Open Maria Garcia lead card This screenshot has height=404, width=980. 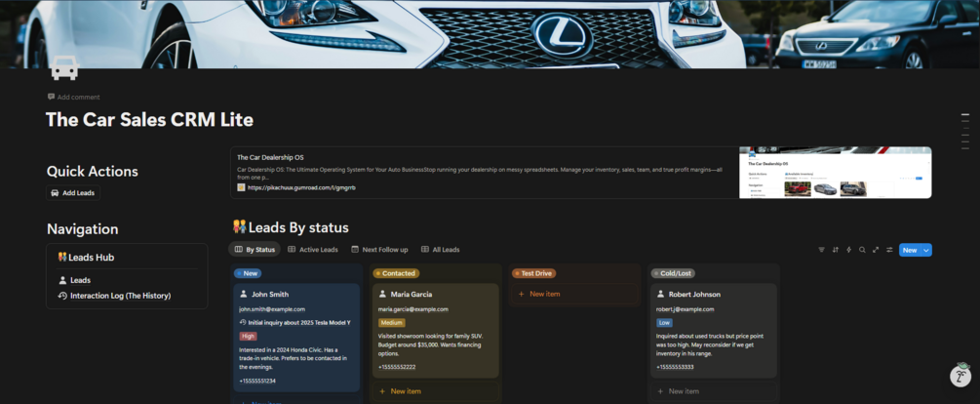tap(436, 330)
